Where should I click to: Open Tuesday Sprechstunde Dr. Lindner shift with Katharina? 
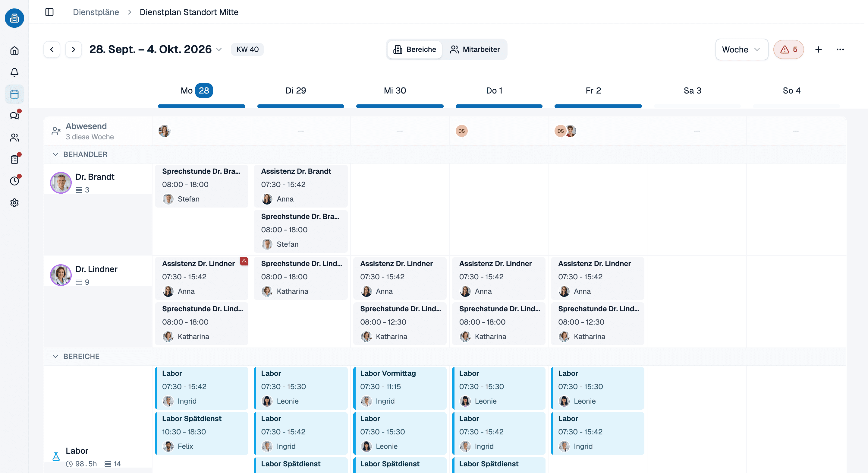[300, 278]
